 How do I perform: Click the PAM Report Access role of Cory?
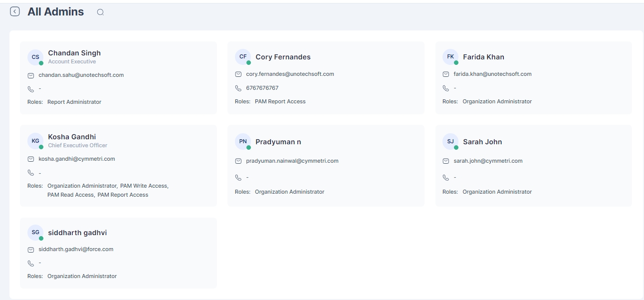tap(280, 101)
